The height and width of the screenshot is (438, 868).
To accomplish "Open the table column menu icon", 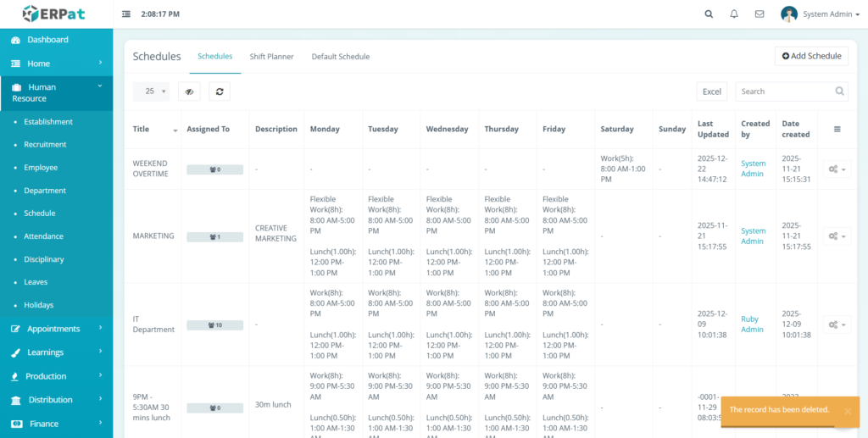I will [x=837, y=129].
